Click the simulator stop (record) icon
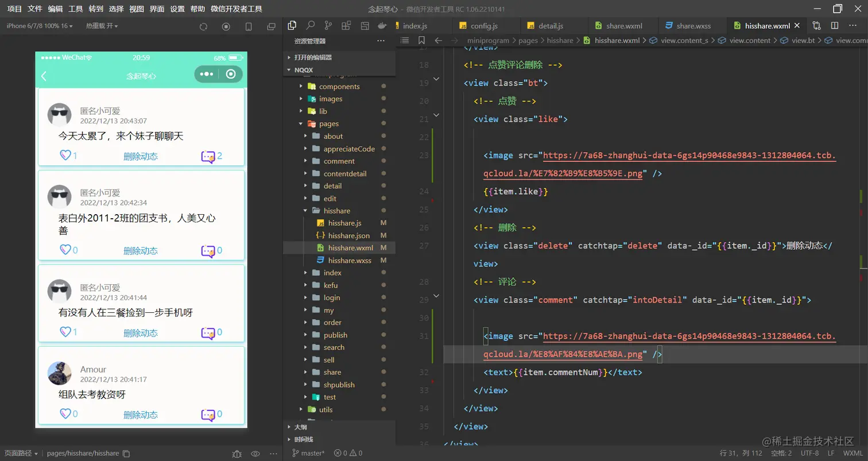 tap(226, 26)
